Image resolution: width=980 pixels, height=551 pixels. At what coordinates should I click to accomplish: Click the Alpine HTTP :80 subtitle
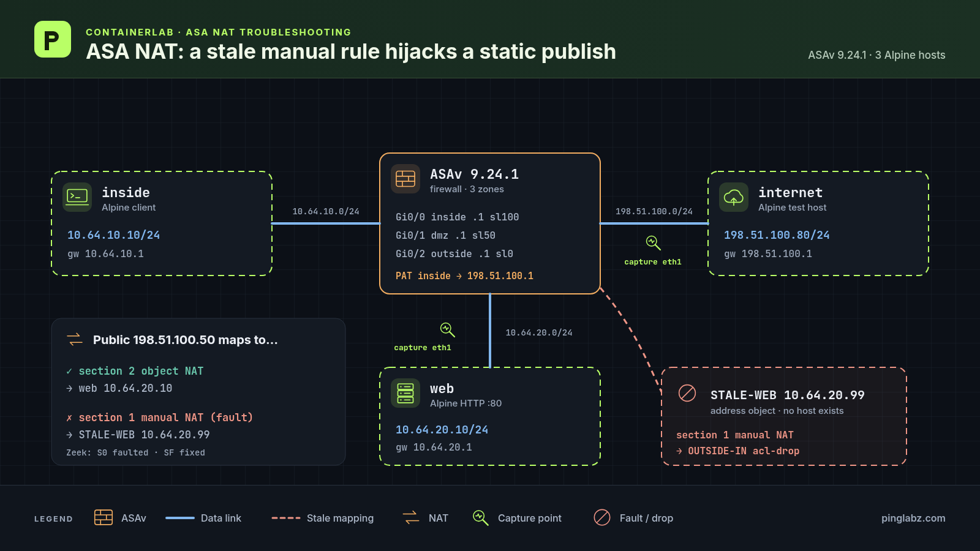click(466, 403)
